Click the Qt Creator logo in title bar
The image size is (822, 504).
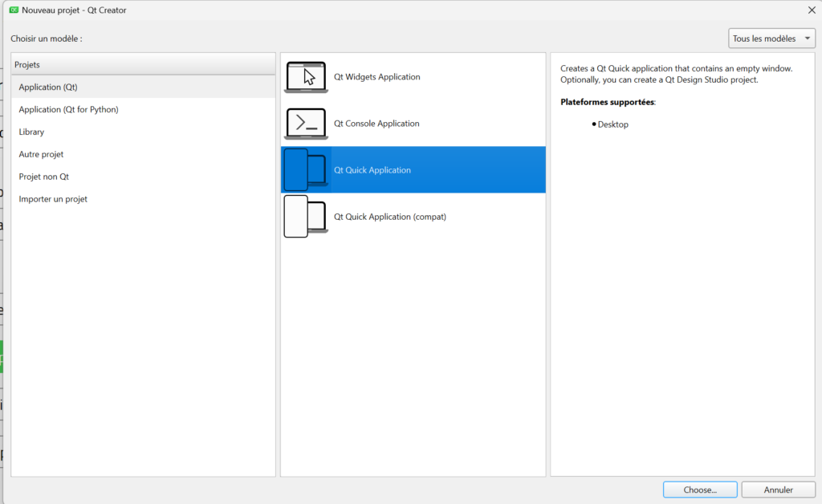point(14,10)
